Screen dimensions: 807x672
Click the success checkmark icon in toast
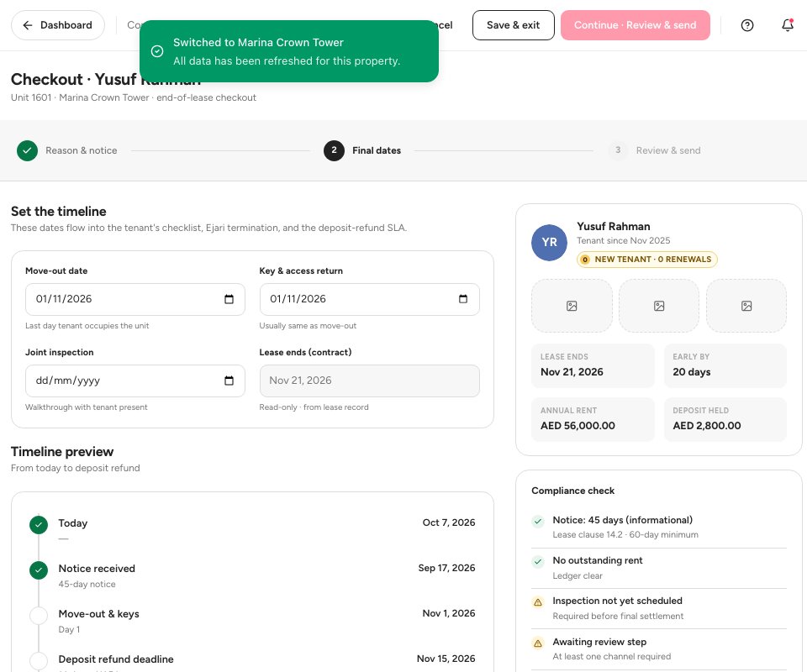(157, 51)
